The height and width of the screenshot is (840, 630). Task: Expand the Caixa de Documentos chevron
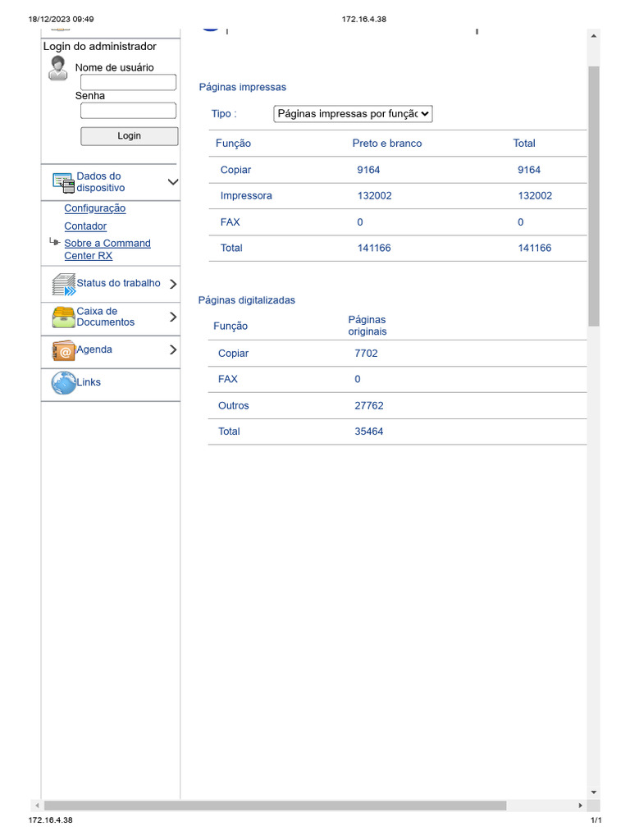coord(173,317)
